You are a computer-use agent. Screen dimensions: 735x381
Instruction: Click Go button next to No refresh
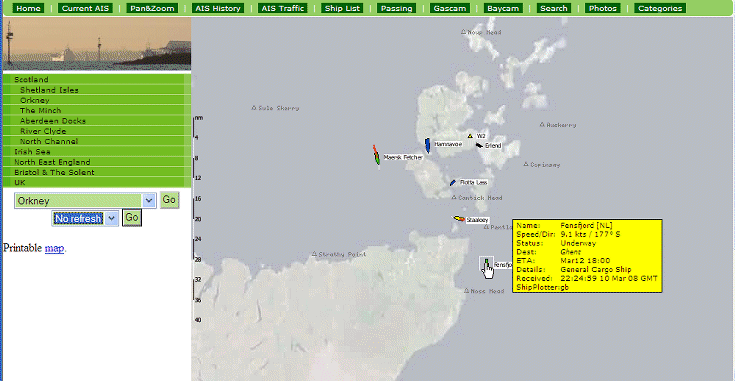click(132, 217)
